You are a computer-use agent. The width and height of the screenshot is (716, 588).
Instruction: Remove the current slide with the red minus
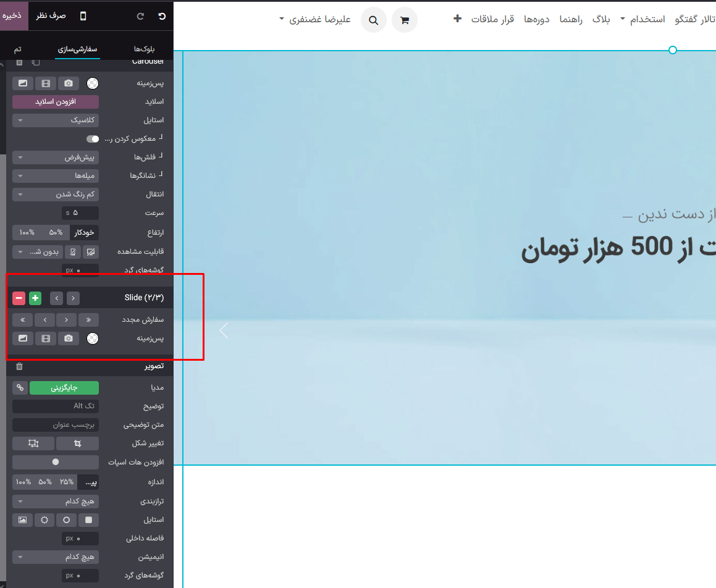coord(19,298)
